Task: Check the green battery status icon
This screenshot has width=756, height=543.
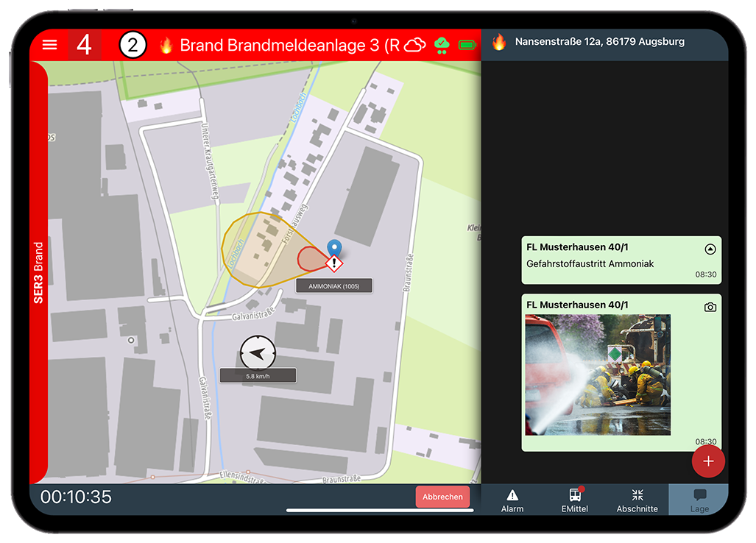Action: (467, 45)
